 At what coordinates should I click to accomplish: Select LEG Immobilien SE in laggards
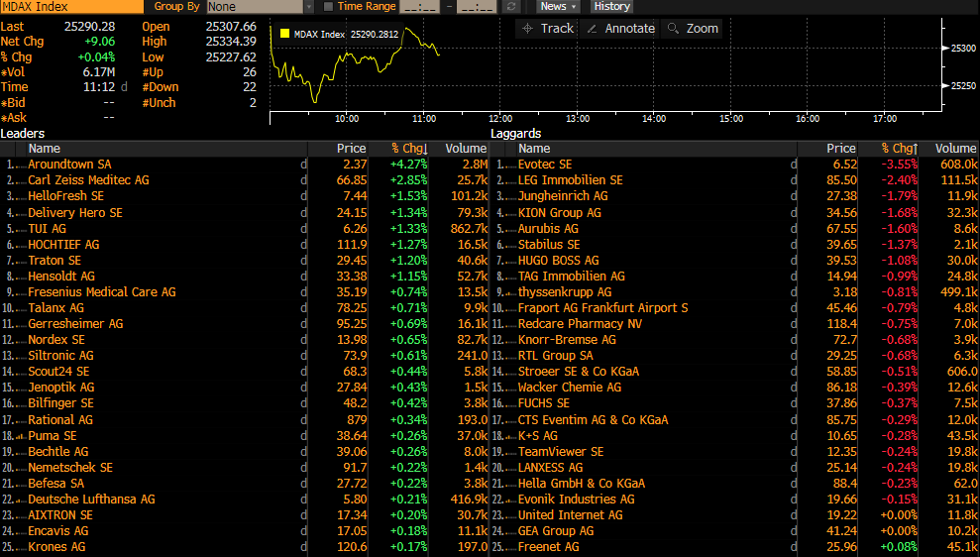[570, 180]
